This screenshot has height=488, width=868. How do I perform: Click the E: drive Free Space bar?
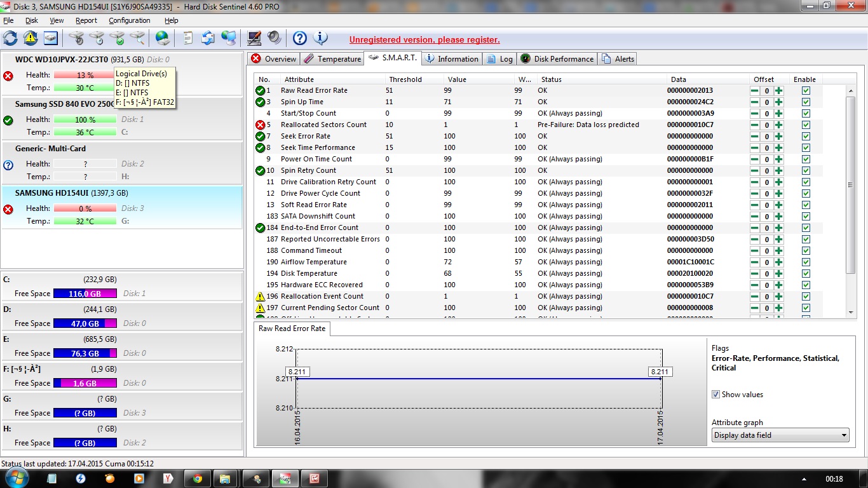(85, 353)
